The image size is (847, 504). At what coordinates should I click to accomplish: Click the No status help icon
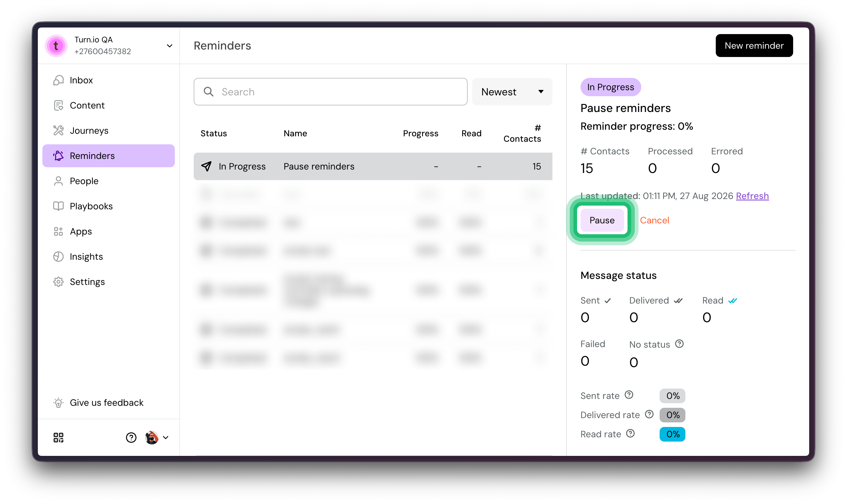[679, 344]
